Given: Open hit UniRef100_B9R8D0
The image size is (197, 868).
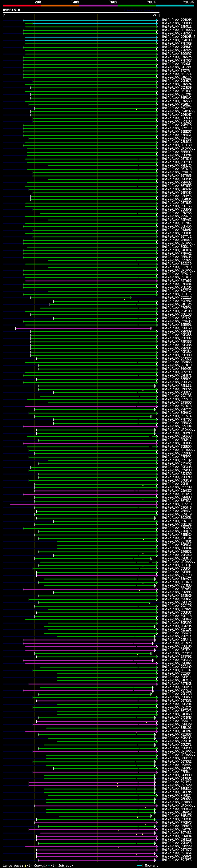Looking at the screenshot, I should 177,23.
